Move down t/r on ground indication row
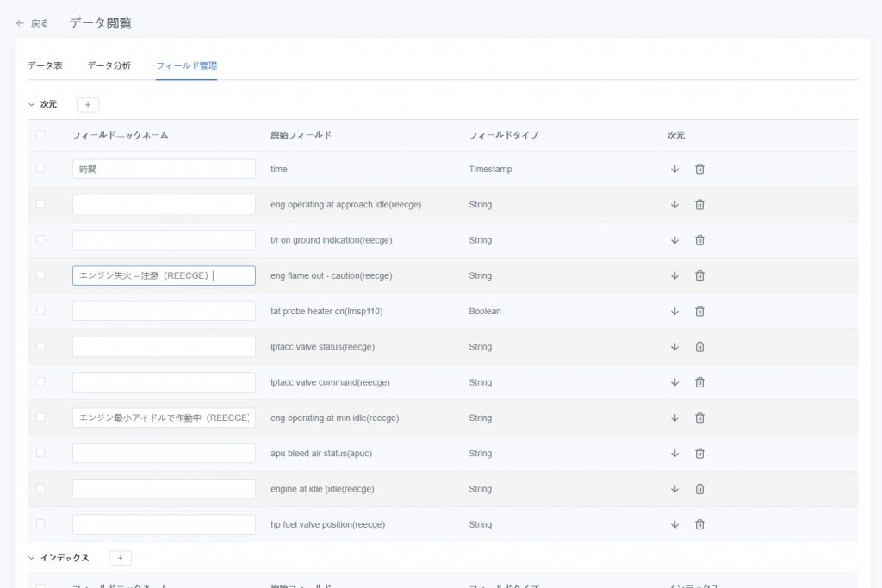Image resolution: width=882 pixels, height=588 pixels. coord(674,240)
